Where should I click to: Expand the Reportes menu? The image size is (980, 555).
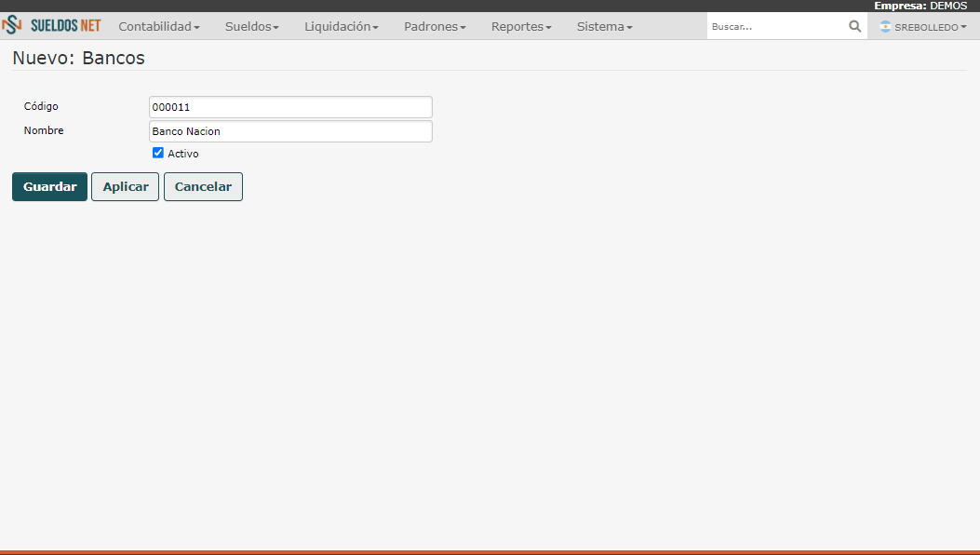[x=521, y=26]
